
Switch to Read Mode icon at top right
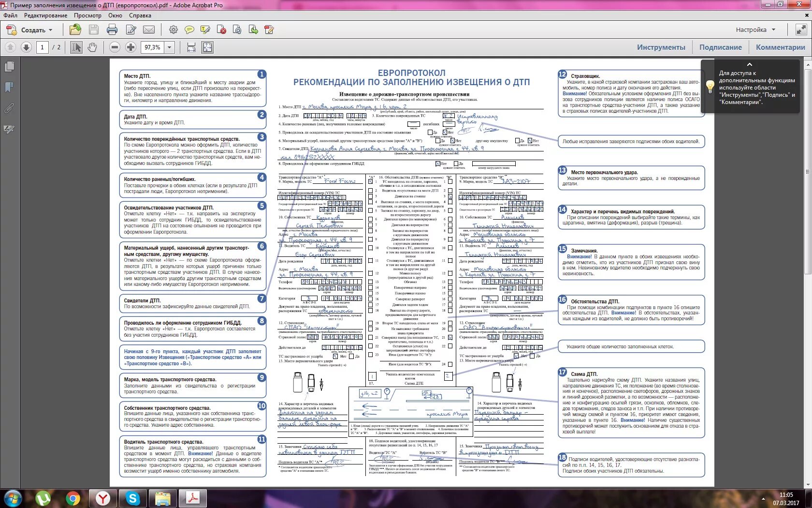click(801, 30)
